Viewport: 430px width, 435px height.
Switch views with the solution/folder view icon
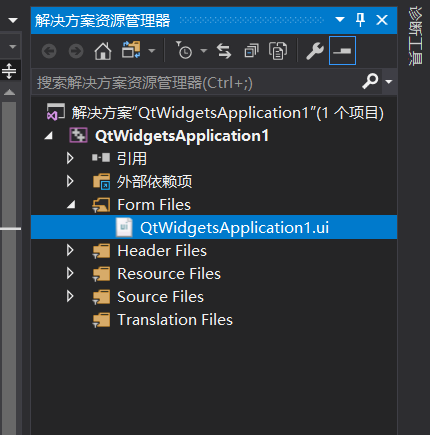click(x=131, y=50)
